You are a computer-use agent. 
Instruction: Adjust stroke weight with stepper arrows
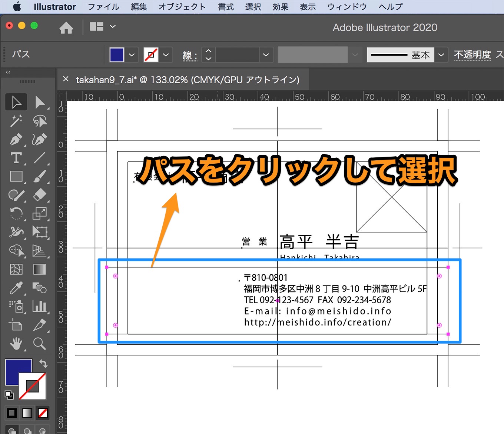pos(208,55)
